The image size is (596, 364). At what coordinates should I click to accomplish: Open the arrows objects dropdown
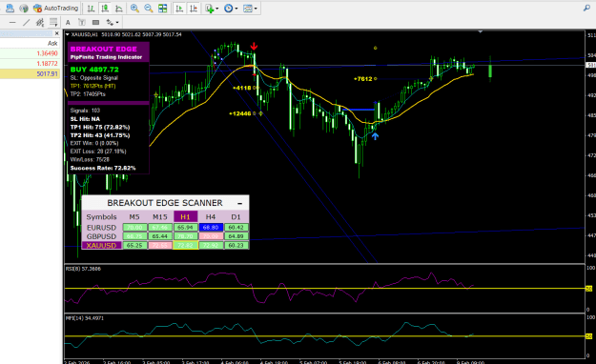click(113, 23)
